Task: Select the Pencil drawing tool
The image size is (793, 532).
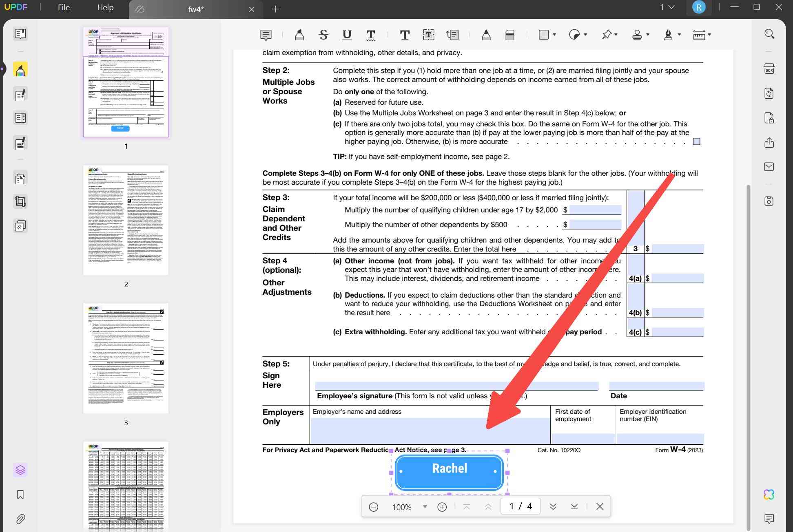Action: coord(486,35)
